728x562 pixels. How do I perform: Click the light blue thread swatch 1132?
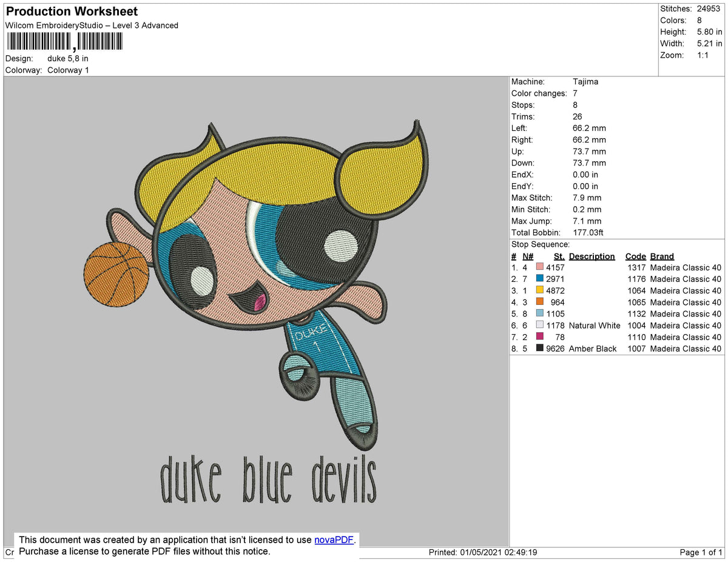tap(540, 313)
